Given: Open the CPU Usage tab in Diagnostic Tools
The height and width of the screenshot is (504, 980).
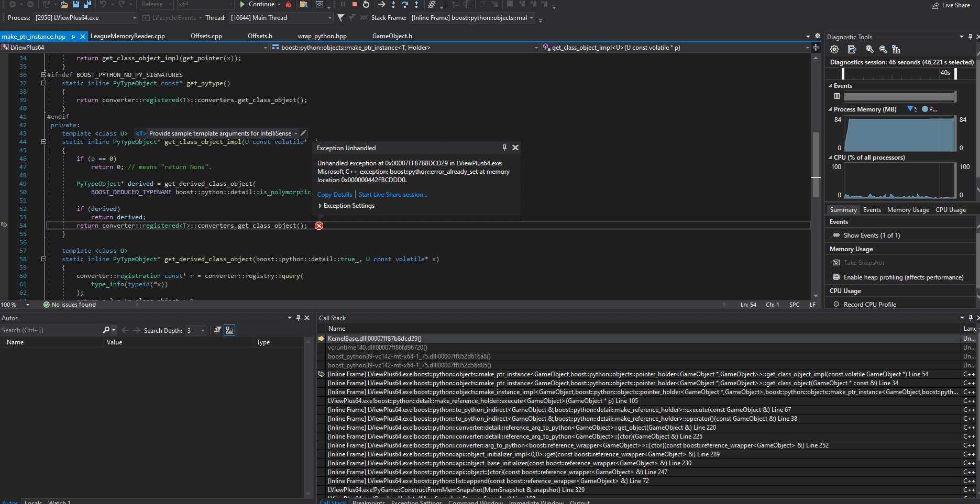Looking at the screenshot, I should coord(951,210).
